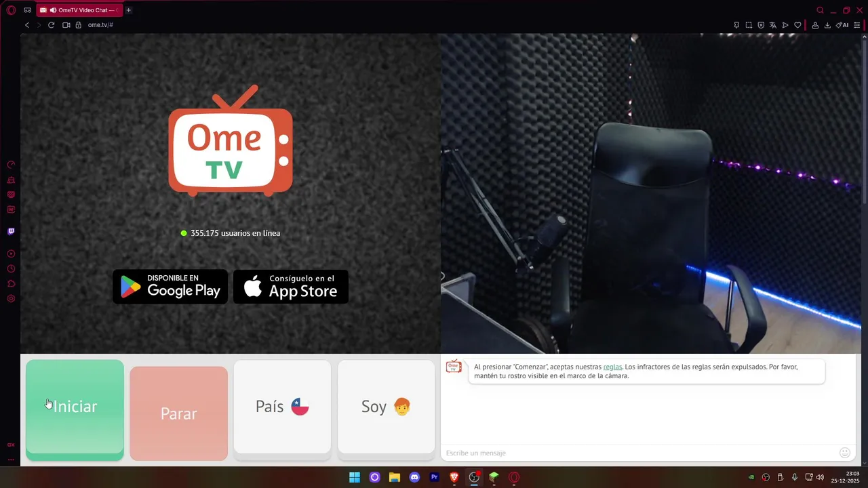Focus the Escribe un mensaje field
This screenshot has height=488, width=868.
[639, 453]
